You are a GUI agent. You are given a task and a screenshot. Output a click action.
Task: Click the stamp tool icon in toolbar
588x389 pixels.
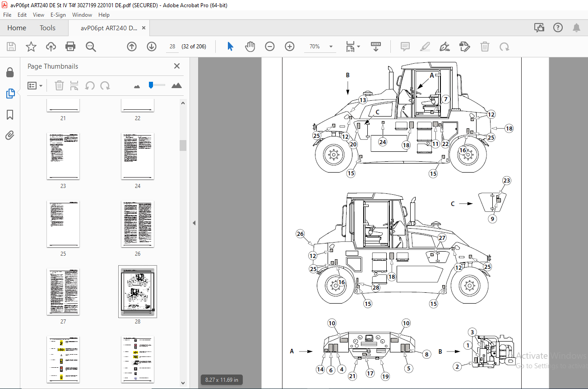(x=465, y=47)
